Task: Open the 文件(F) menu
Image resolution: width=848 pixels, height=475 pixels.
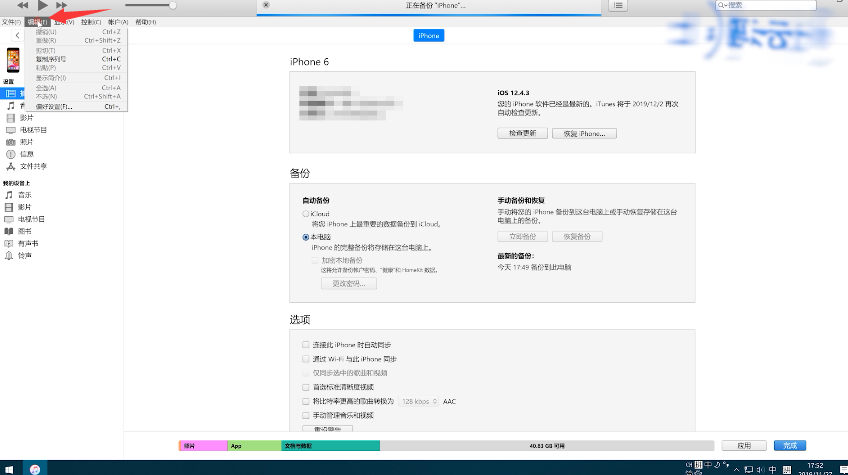Action: [11, 22]
